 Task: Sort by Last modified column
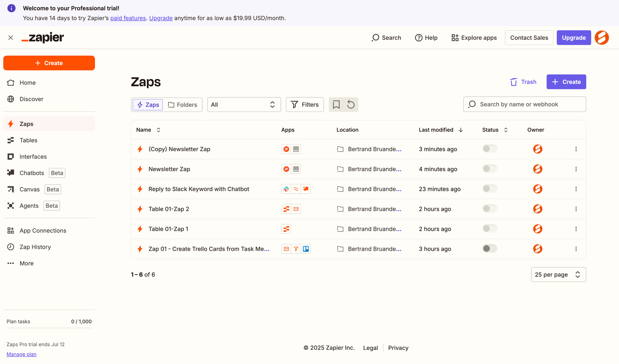coord(441,130)
